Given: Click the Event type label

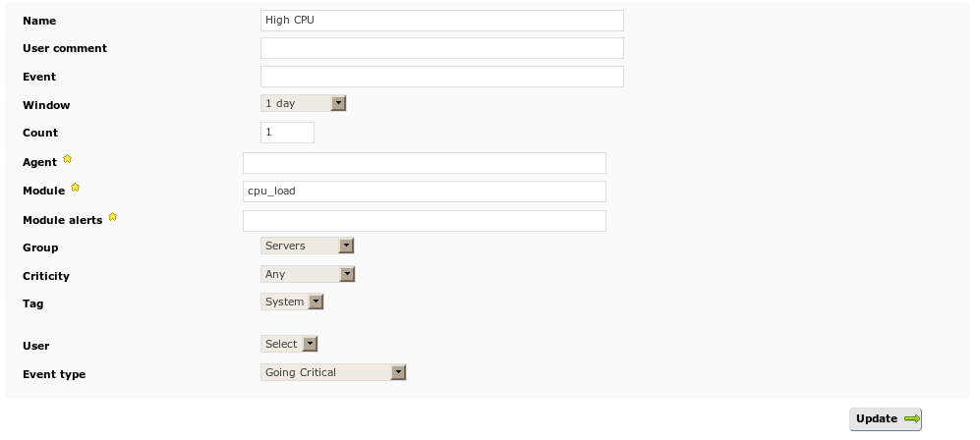Looking at the screenshot, I should pyautogui.click(x=54, y=374).
